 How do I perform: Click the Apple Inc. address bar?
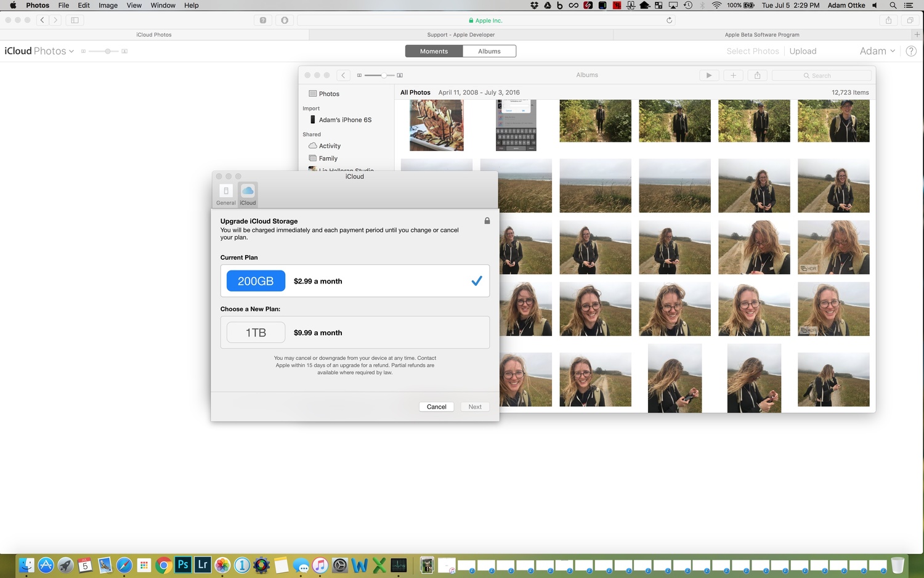click(486, 20)
